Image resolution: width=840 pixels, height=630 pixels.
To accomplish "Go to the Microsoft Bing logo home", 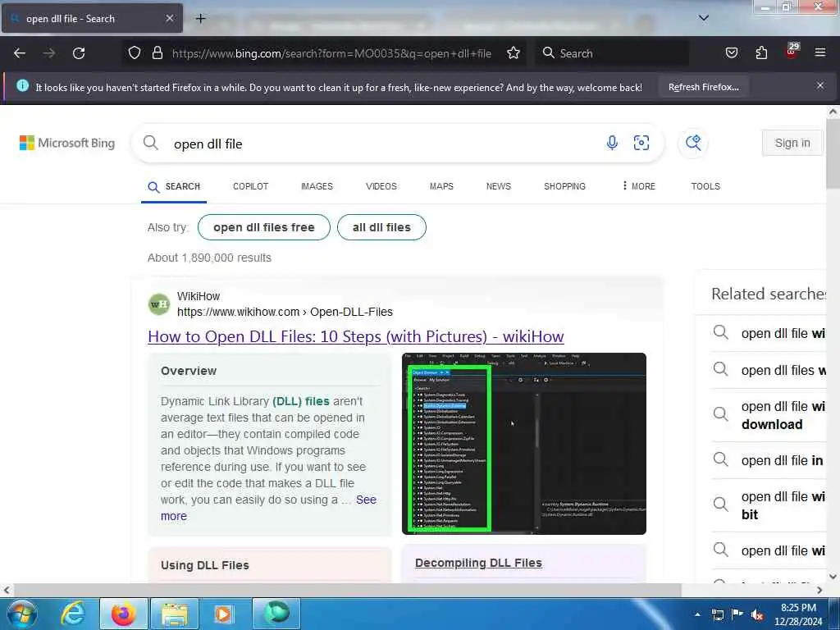I will click(67, 143).
